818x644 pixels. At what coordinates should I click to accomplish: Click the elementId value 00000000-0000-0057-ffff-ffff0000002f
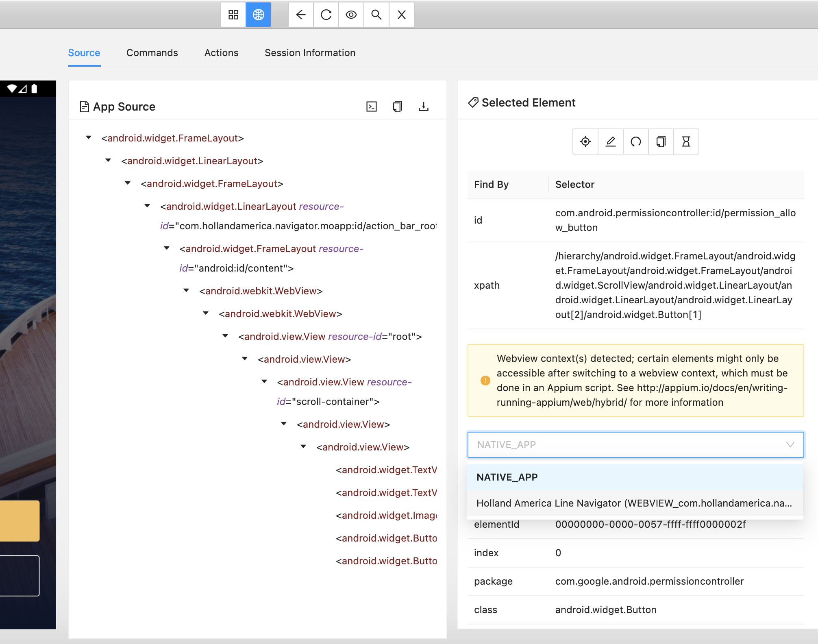coord(650,524)
